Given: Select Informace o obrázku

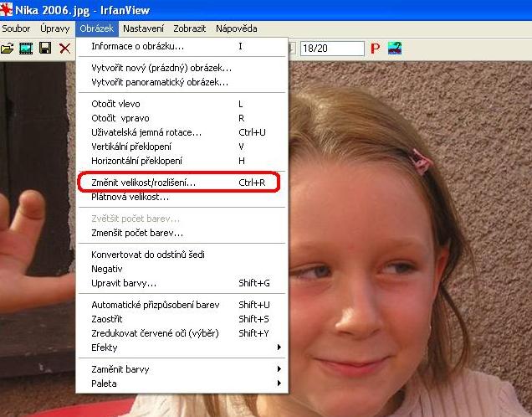Looking at the screenshot, I should [x=182, y=46].
